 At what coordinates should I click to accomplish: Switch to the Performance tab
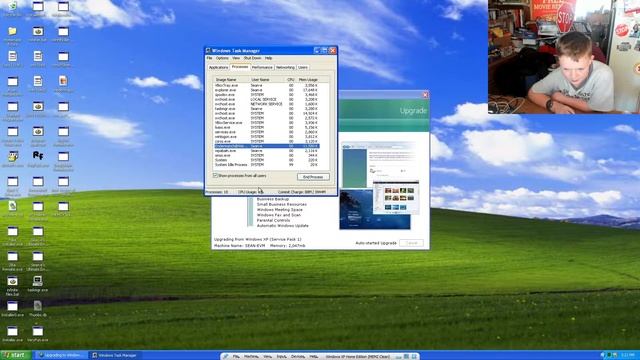[262, 67]
